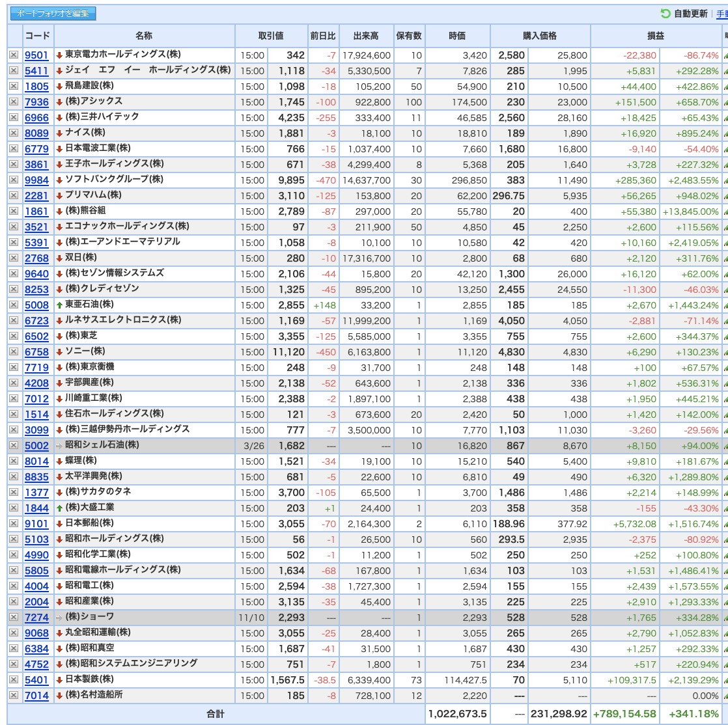Open stock code link 9501
This screenshot has height=725, width=728.
tap(36, 55)
